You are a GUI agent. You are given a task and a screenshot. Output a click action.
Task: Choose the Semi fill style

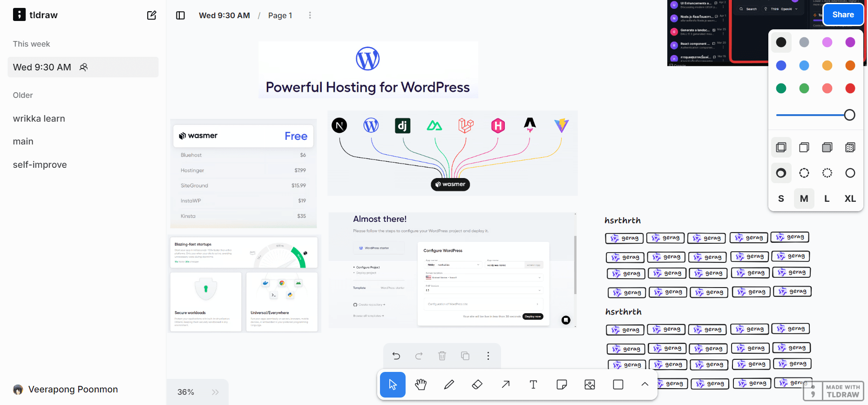pos(804,148)
